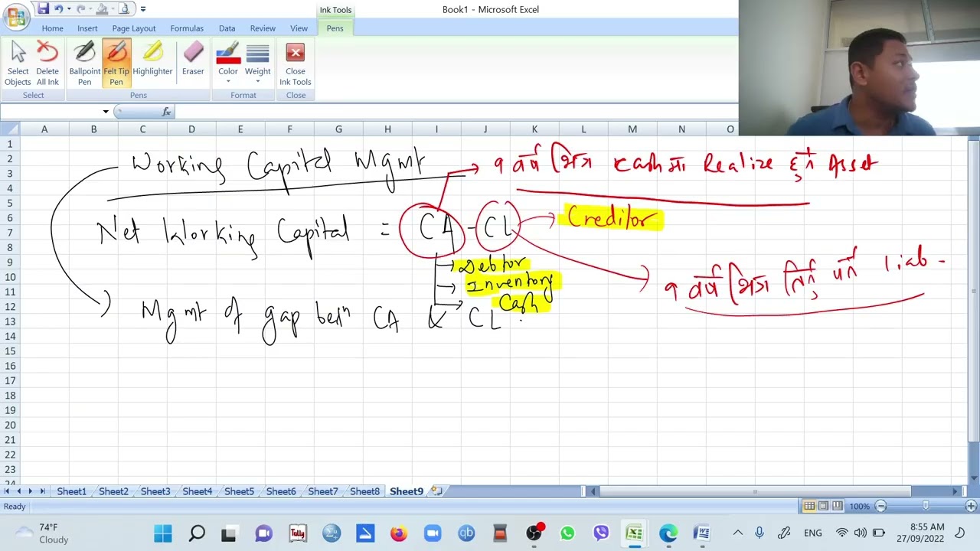Viewport: 980px width, 551px height.
Task: Click the formula bar input
Action: point(456,112)
